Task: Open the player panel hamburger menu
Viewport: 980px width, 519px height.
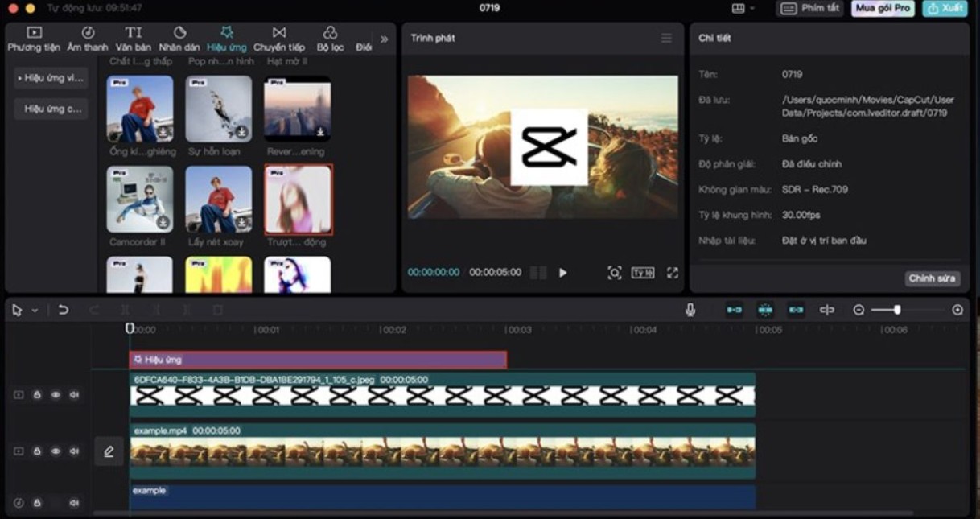Action: pyautogui.click(x=666, y=38)
